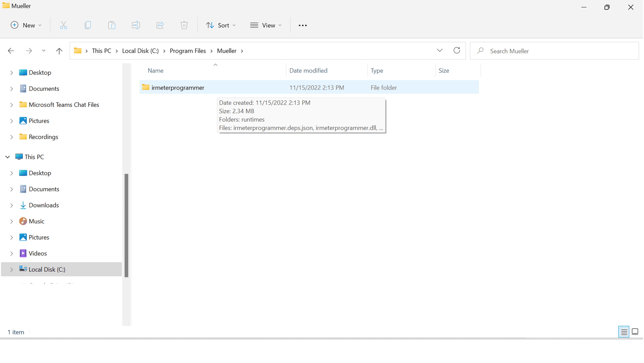
Task: Click the Local Disk drive icon
Action: point(23,269)
